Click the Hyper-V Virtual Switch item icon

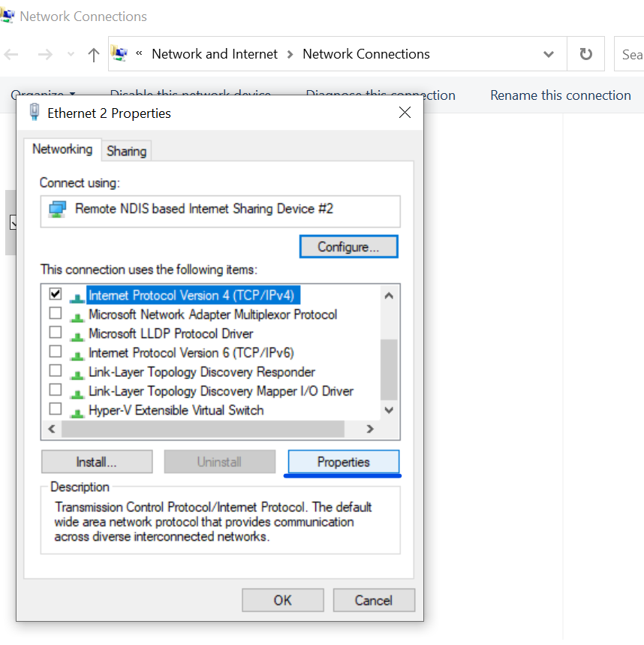pyautogui.click(x=77, y=412)
